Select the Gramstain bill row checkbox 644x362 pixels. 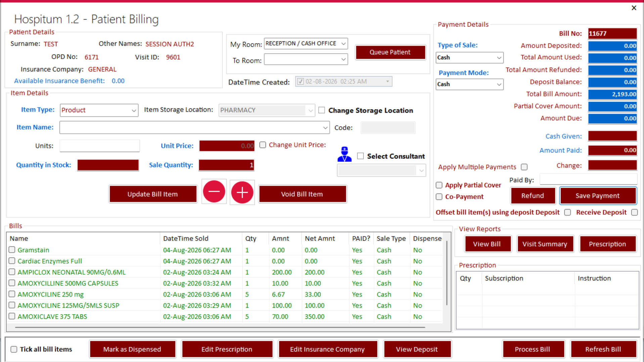point(12,250)
